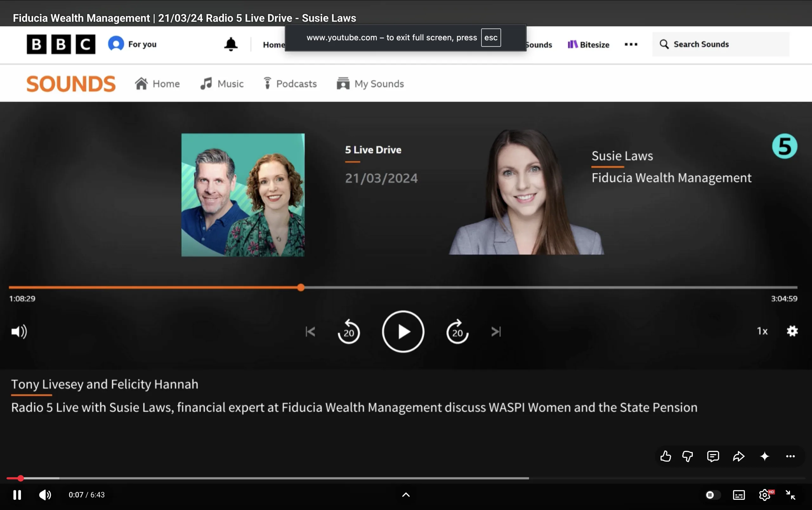Toggle YouTube autoplay switch

(x=713, y=495)
